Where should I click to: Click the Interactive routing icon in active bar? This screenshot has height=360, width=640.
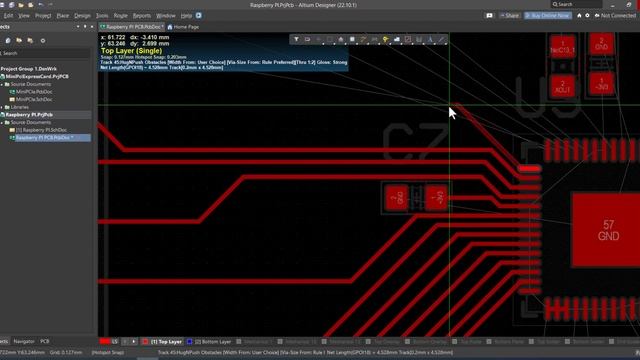click(x=363, y=39)
